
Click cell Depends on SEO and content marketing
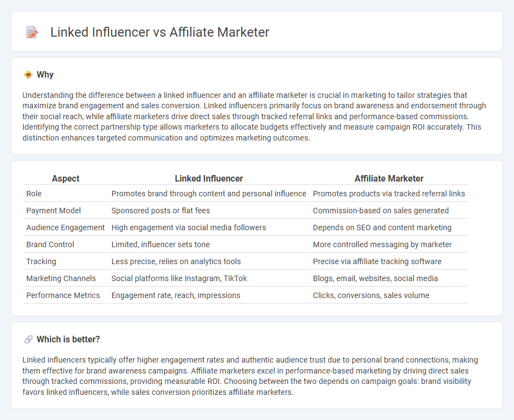[x=389, y=227]
